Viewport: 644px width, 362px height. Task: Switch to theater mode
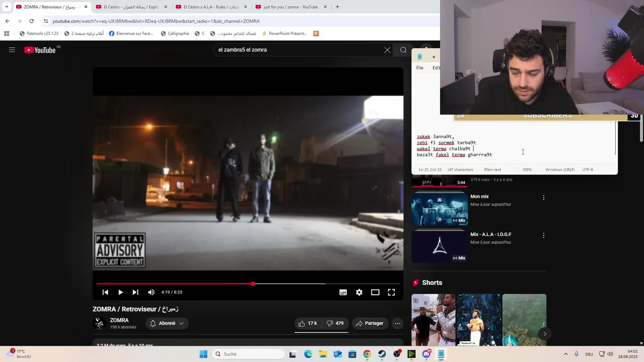point(375,292)
